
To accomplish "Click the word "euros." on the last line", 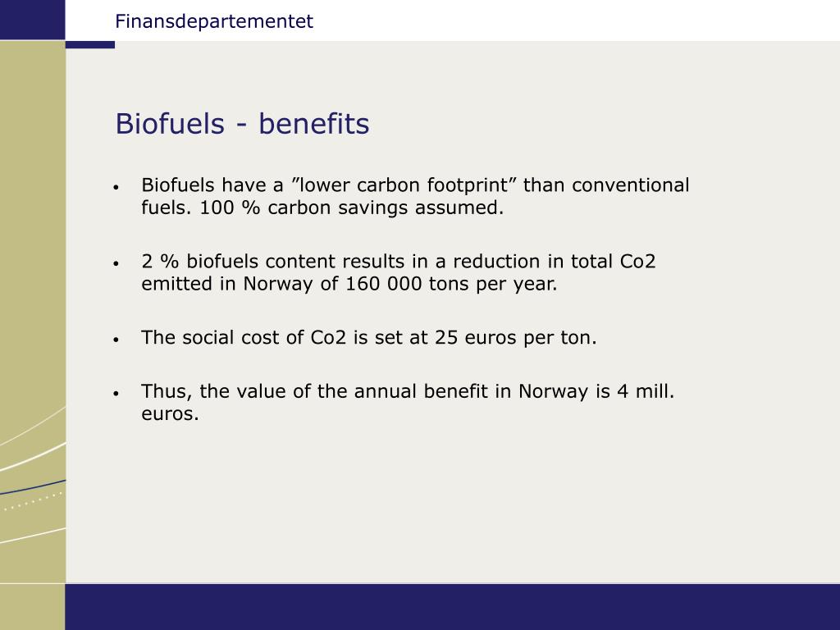I will (x=170, y=413).
